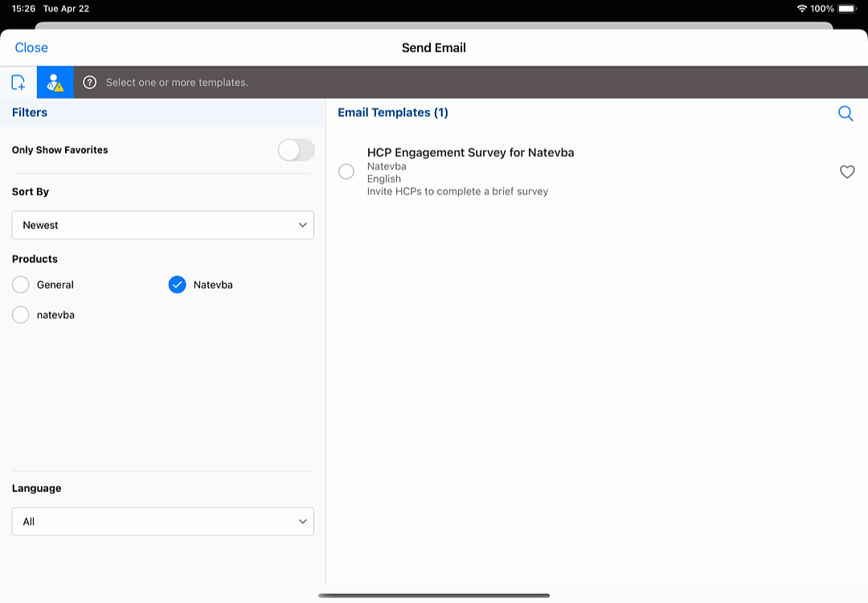Open the recipients warning icon tab
The image size is (868, 603).
pos(55,82)
